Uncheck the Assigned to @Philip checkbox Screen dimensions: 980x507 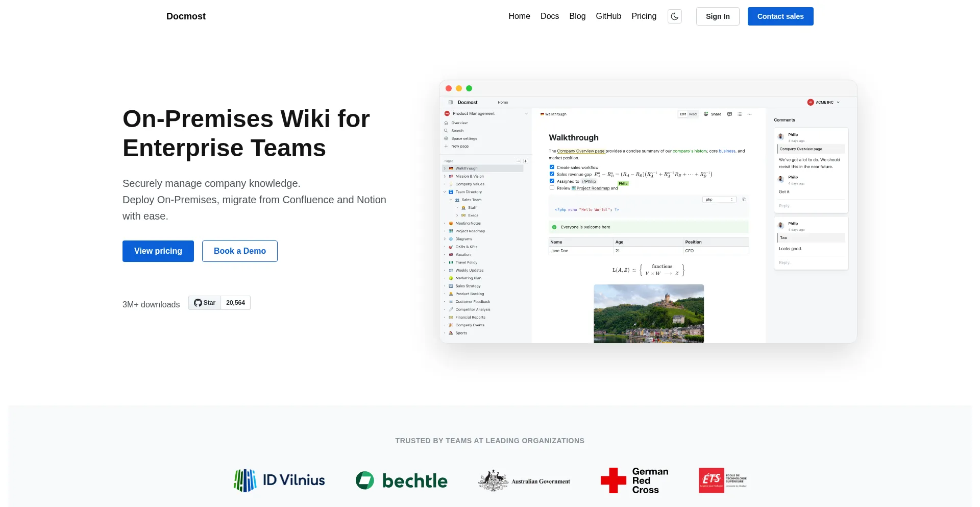(x=552, y=181)
